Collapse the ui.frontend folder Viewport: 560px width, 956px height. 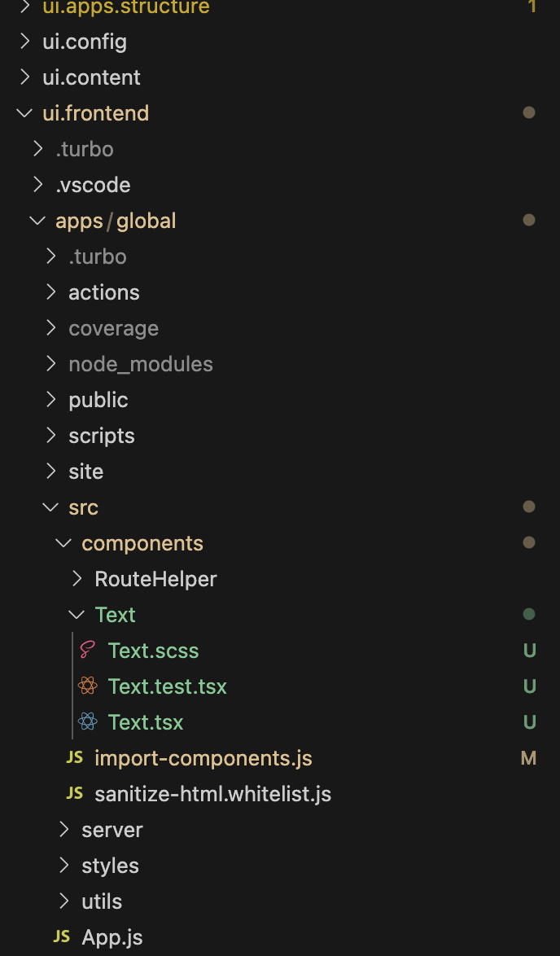tap(24, 113)
